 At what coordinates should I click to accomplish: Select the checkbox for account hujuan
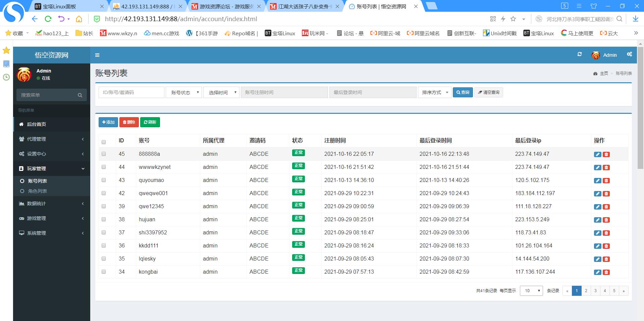pos(104,220)
